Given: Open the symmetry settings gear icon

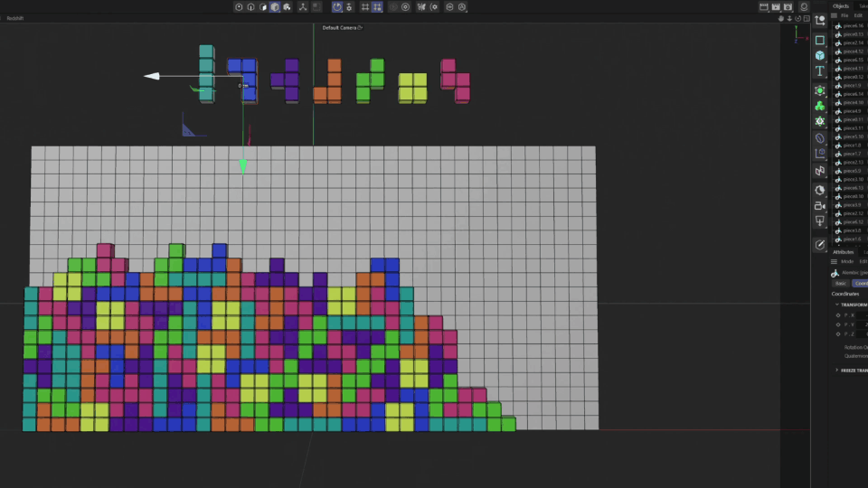Looking at the screenshot, I should click(434, 7).
